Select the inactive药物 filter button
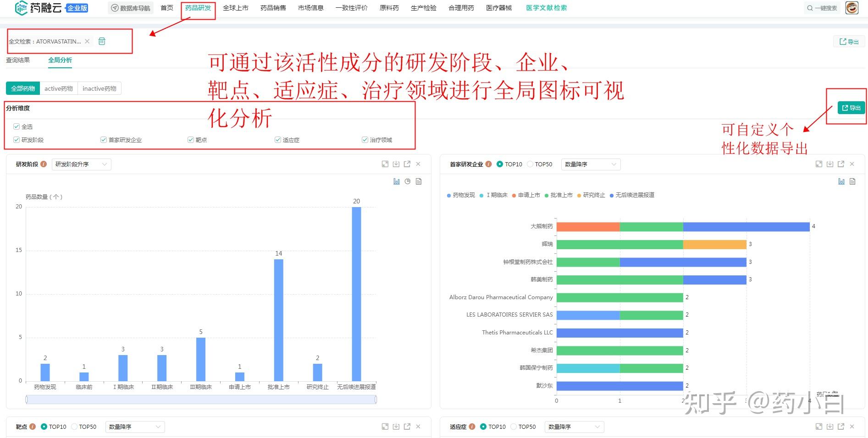The height and width of the screenshot is (438, 868). coord(100,88)
